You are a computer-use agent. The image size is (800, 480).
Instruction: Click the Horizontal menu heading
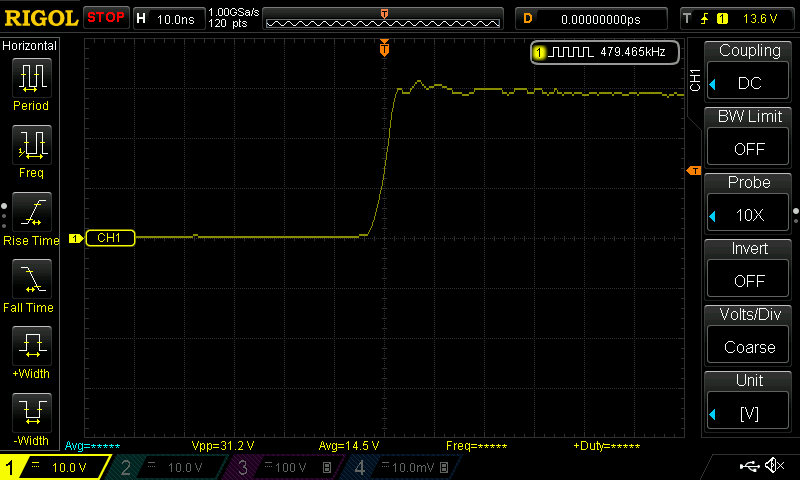30,46
